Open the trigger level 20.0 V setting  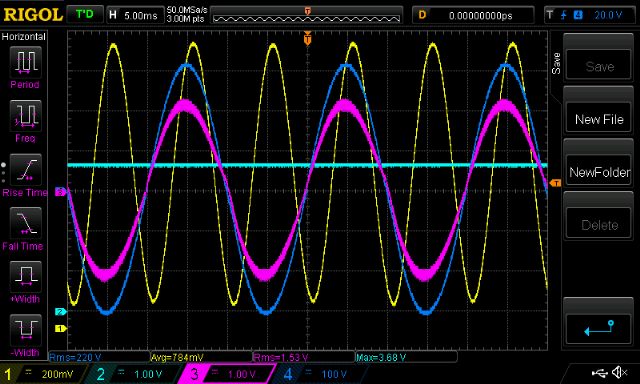(590, 16)
